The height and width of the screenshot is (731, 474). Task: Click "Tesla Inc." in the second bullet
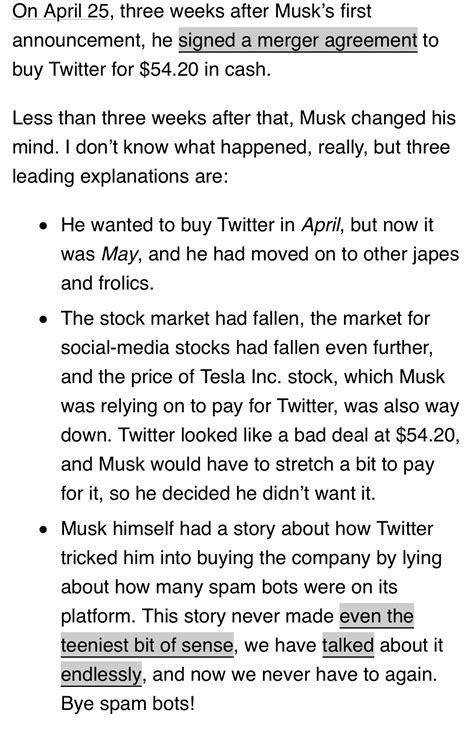click(x=241, y=377)
